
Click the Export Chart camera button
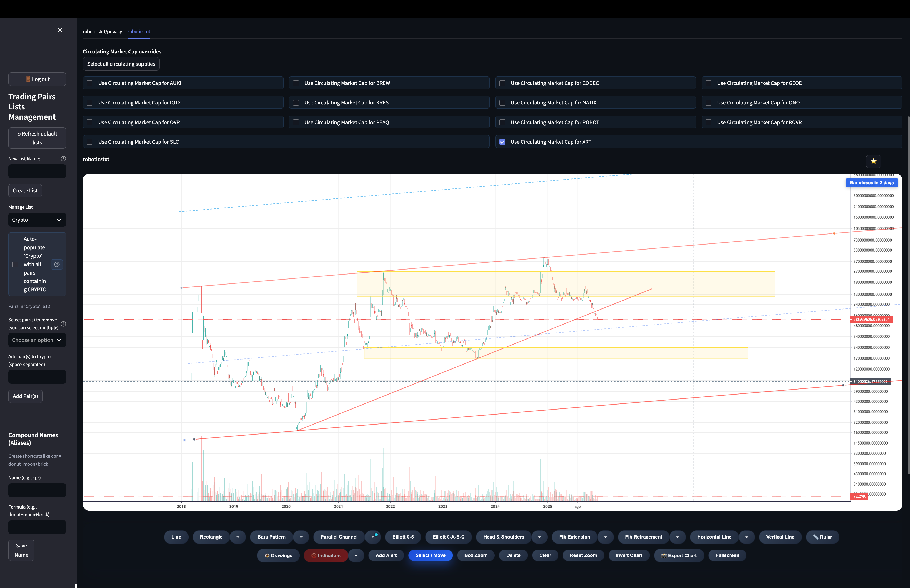click(x=679, y=555)
